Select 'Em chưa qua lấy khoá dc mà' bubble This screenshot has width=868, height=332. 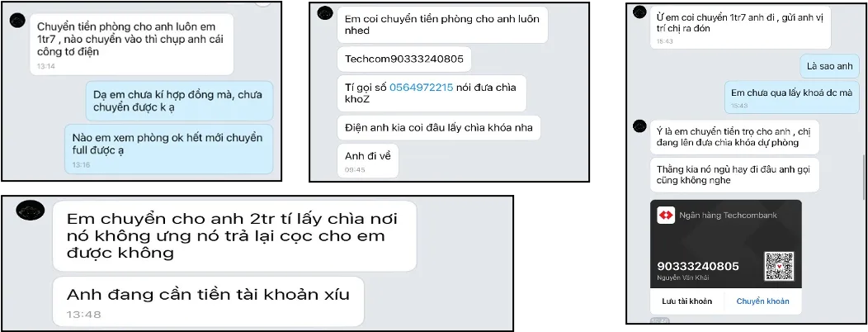(x=791, y=97)
